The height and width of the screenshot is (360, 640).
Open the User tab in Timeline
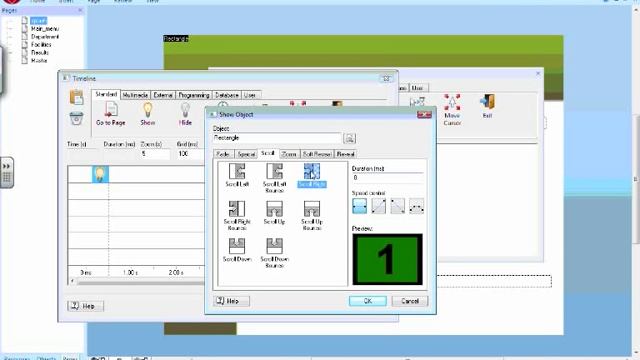pos(250,95)
